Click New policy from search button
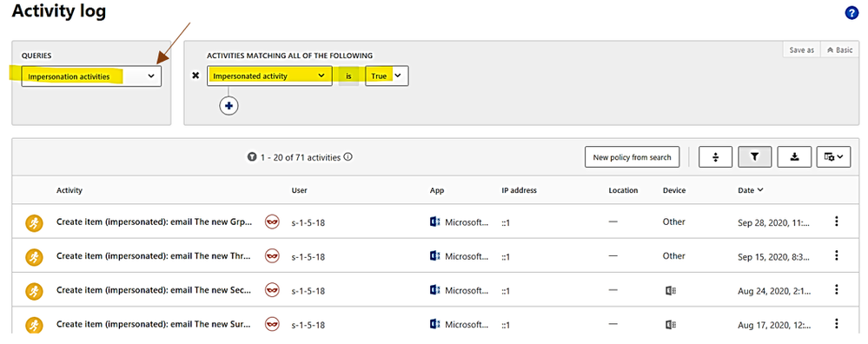 [632, 157]
